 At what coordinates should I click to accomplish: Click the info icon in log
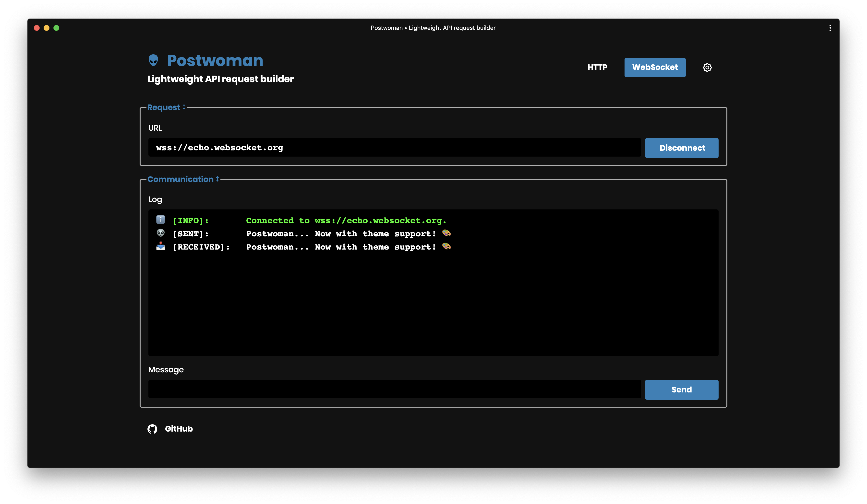pyautogui.click(x=161, y=220)
